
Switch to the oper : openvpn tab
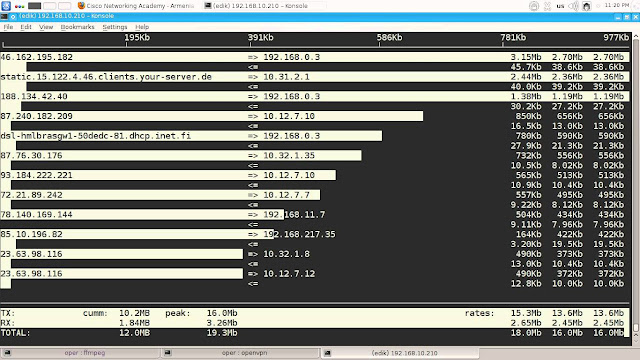point(240,353)
